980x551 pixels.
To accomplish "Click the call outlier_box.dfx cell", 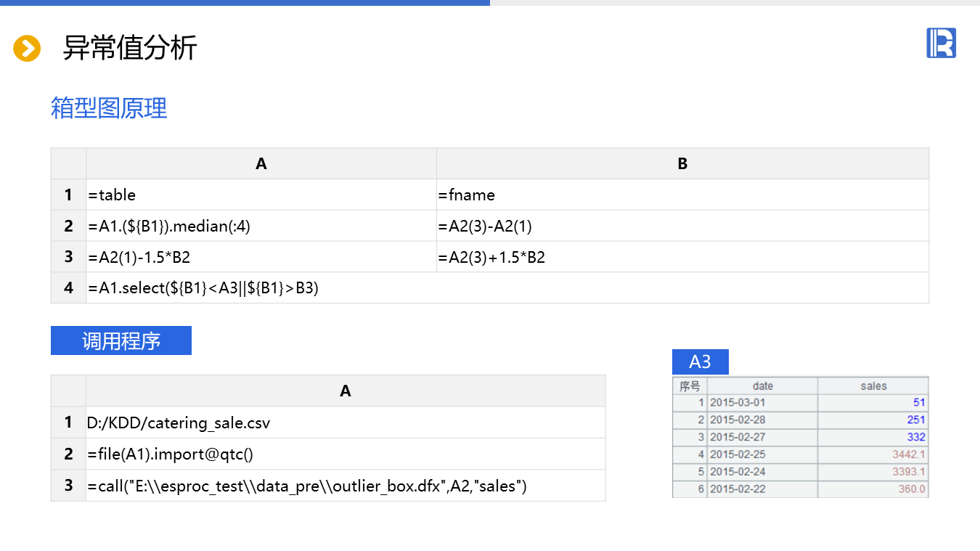I will click(x=345, y=486).
